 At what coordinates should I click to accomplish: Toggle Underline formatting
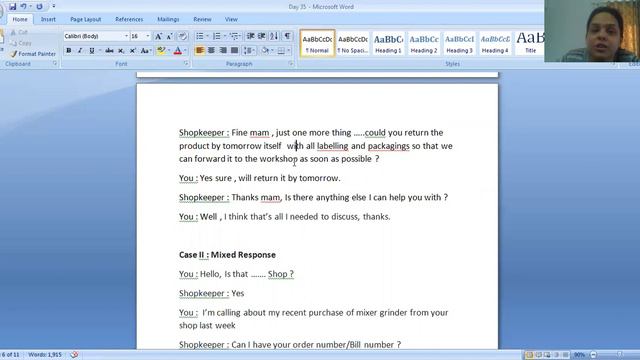pyautogui.click(x=92, y=51)
